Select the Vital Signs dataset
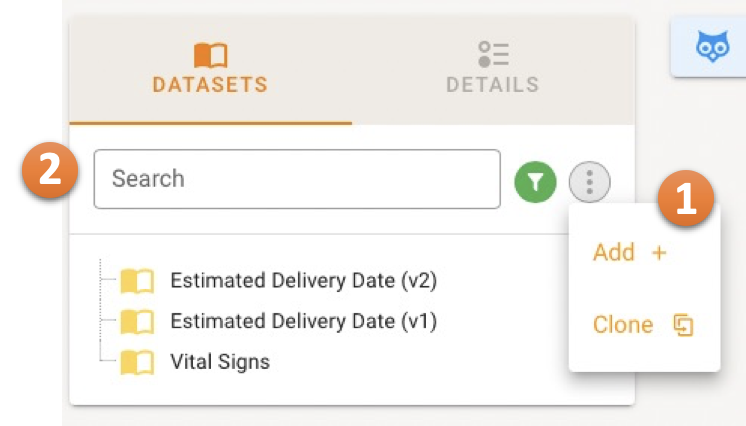This screenshot has height=426, width=746. (x=220, y=362)
